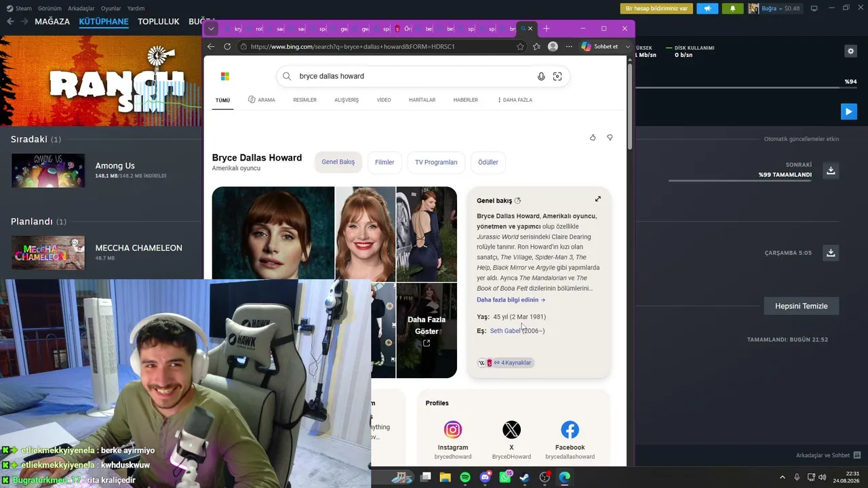Screen dimensions: 868x488
Task: Open Steam notifications bell
Action: 732,8
